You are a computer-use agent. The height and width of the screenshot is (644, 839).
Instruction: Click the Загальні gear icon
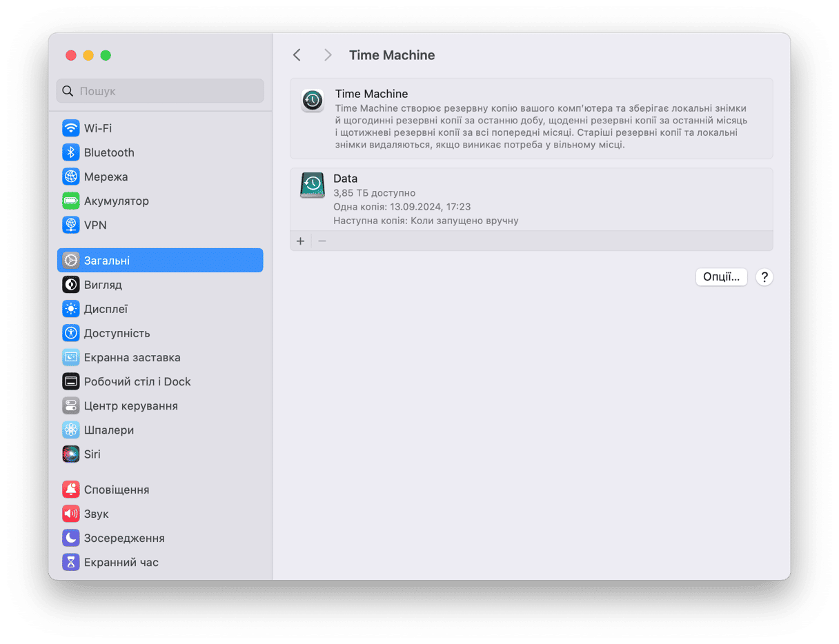(x=71, y=261)
